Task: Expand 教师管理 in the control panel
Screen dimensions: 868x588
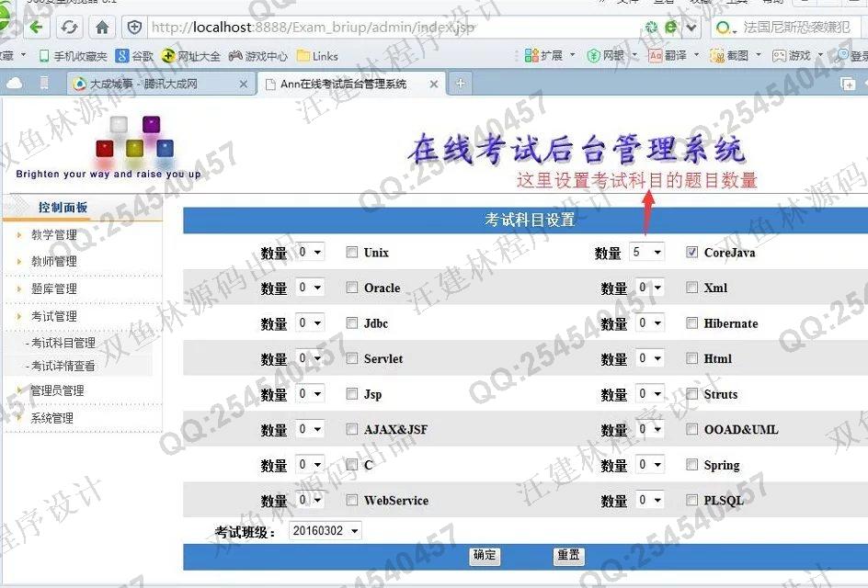Action: (53, 262)
